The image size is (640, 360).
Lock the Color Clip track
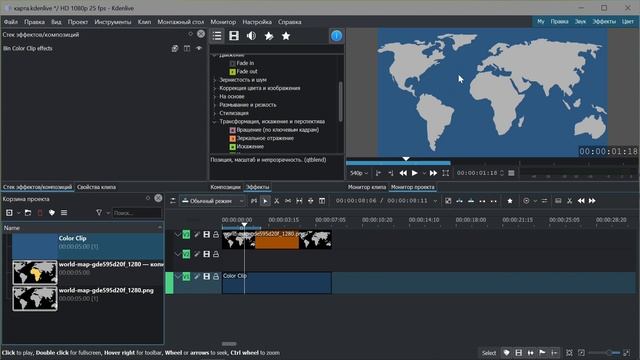(216, 276)
